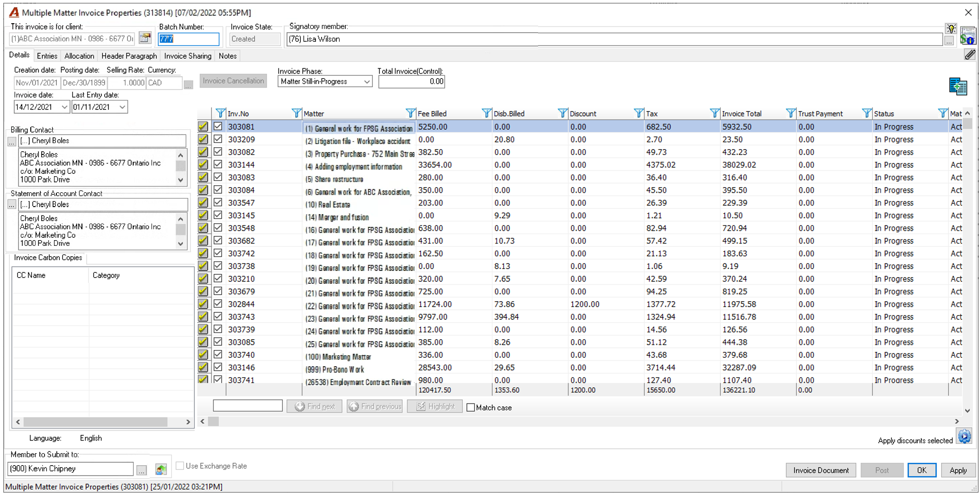Click the Apply discounts selected icon
Image resolution: width=980 pixels, height=495 pixels.
coord(964,436)
